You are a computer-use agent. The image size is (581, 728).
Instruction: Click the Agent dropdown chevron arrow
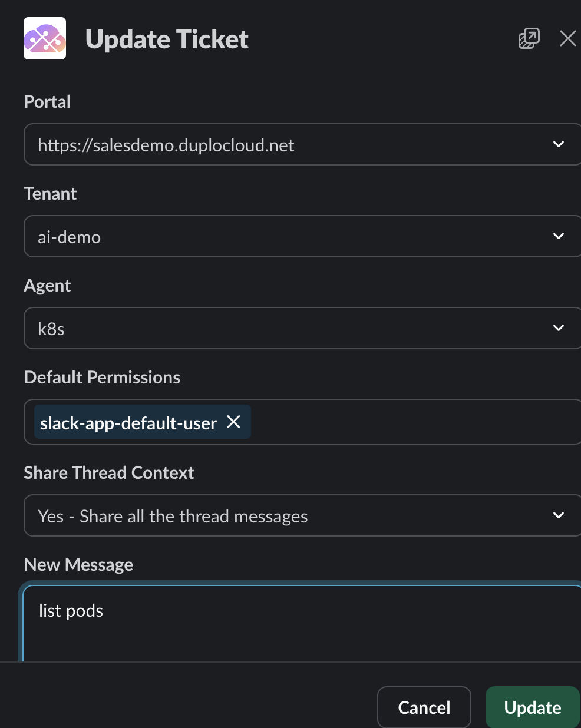[x=559, y=328]
